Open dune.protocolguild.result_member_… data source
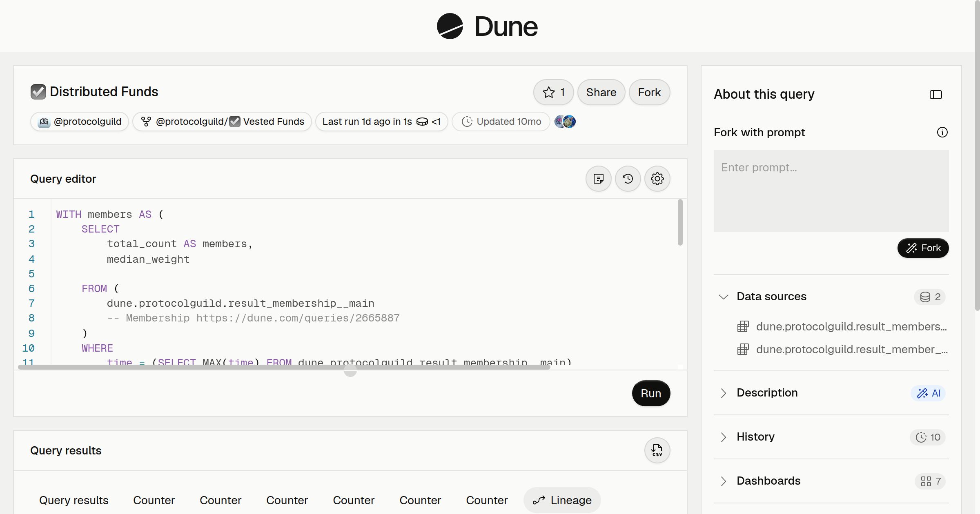This screenshot has height=514, width=980. point(851,349)
